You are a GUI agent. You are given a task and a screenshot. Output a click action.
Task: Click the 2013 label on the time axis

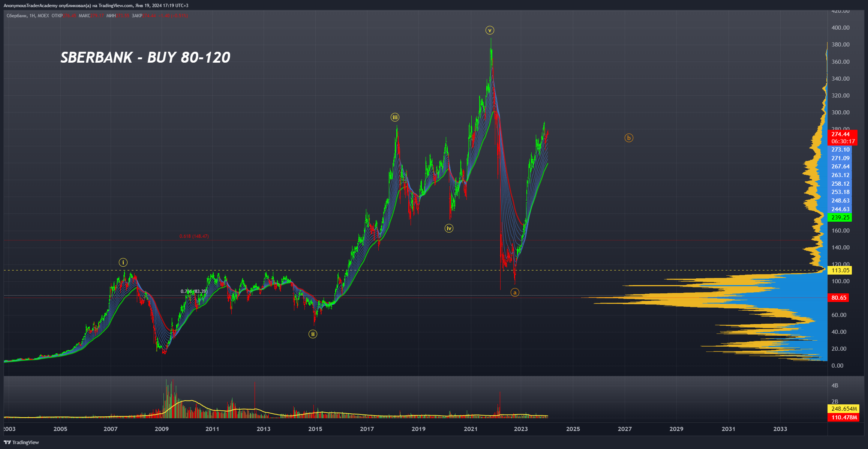[x=263, y=429]
